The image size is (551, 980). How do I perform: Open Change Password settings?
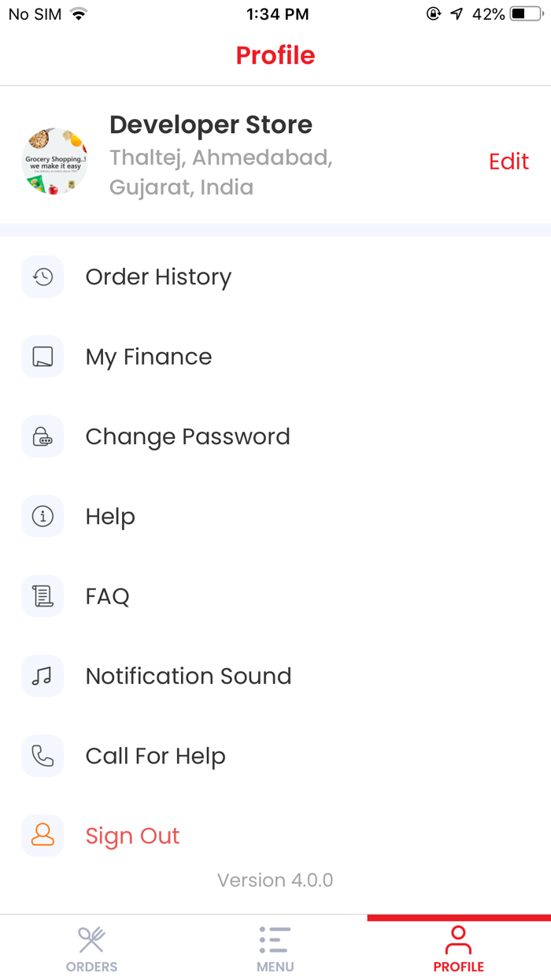[x=187, y=436]
